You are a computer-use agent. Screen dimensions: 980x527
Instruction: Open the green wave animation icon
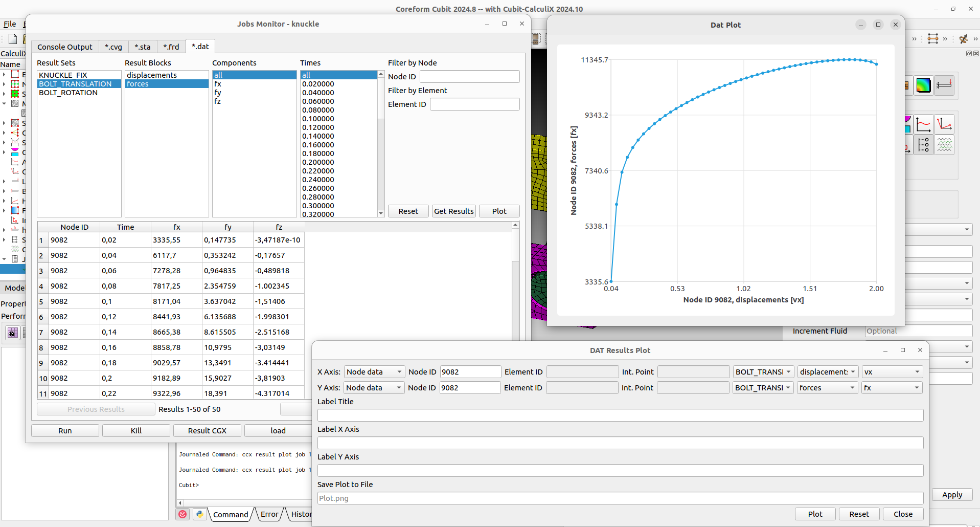click(945, 145)
